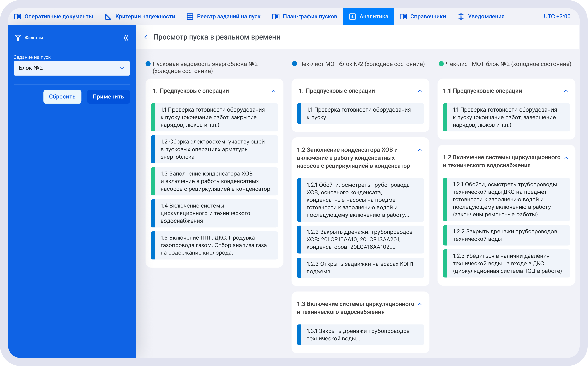Screen dimensions: 588x366
Task: Collapse the filters sidebar with double chevron
Action: [x=126, y=38]
